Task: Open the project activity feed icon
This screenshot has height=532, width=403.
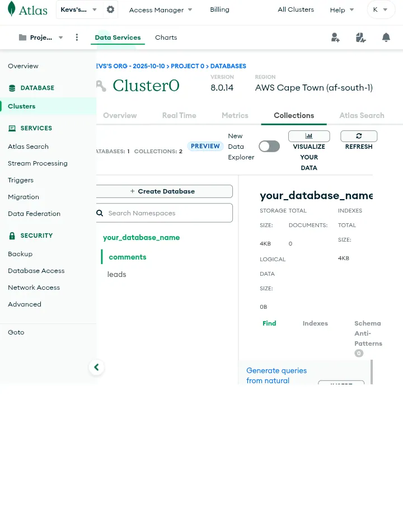Action: point(360,37)
